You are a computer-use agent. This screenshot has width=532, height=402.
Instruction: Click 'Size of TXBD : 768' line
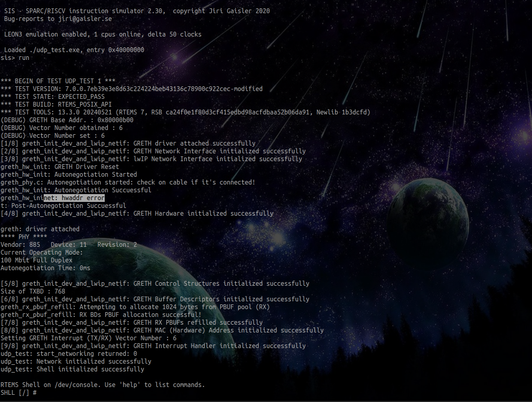[x=33, y=292]
